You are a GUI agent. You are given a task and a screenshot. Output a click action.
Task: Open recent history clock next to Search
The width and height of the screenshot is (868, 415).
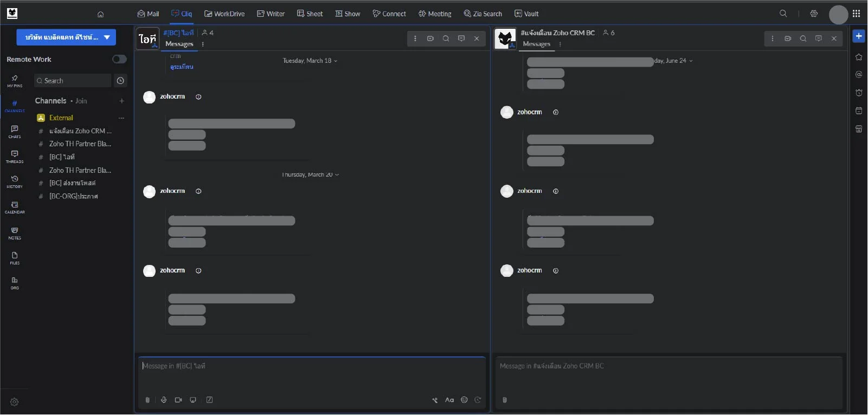[x=120, y=81]
